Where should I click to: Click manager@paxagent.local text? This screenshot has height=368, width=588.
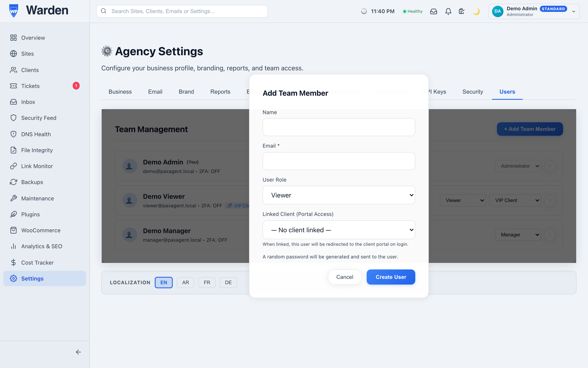click(172, 240)
